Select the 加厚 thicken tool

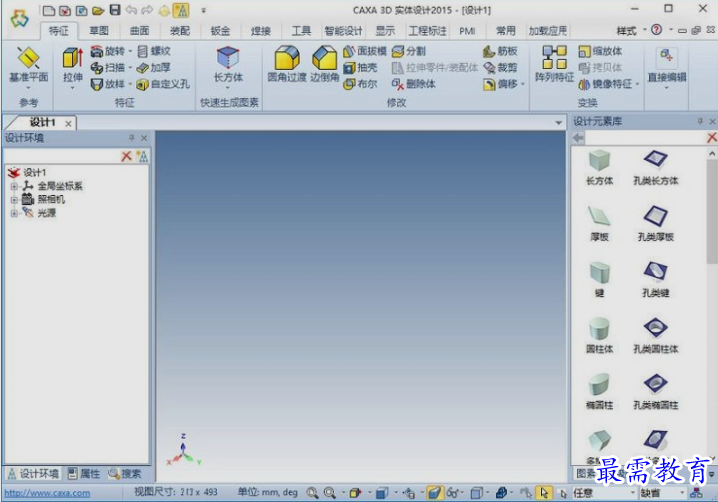coord(154,67)
